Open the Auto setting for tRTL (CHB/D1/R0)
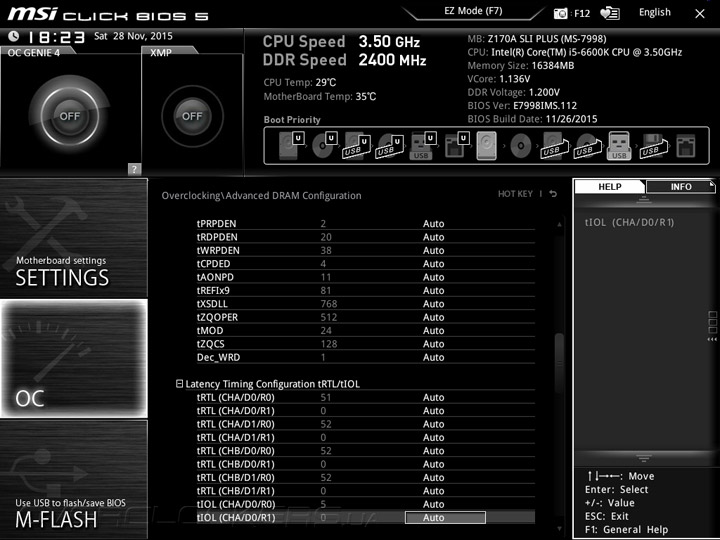Viewport: 720px width, 540px height. tap(433, 478)
